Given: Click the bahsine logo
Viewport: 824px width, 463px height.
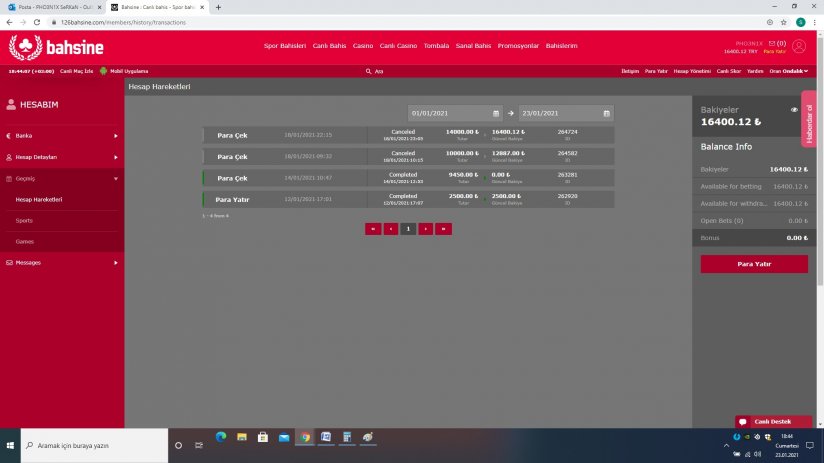Looking at the screenshot, I should tap(56, 48).
